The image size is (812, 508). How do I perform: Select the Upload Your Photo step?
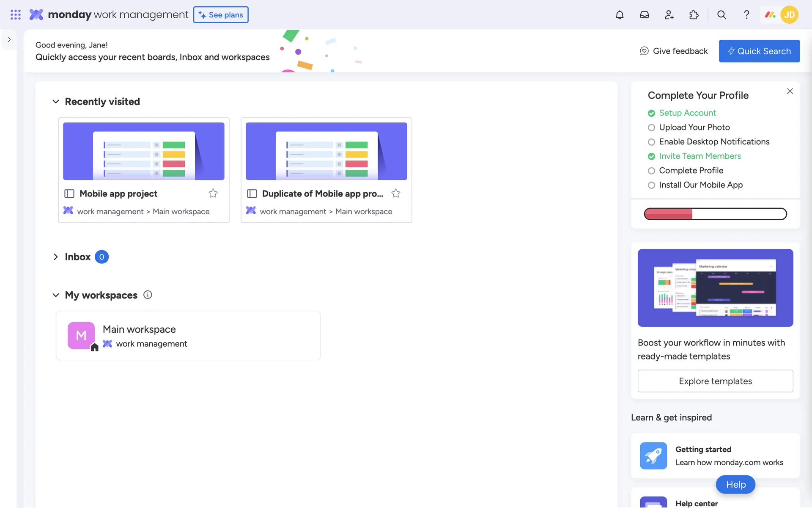[694, 127]
